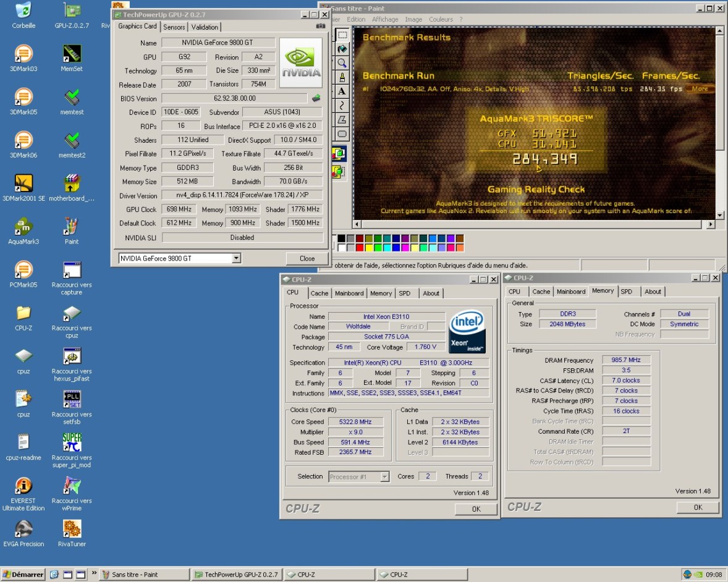
Task: Click the Démarrer start button
Action: pos(23,575)
